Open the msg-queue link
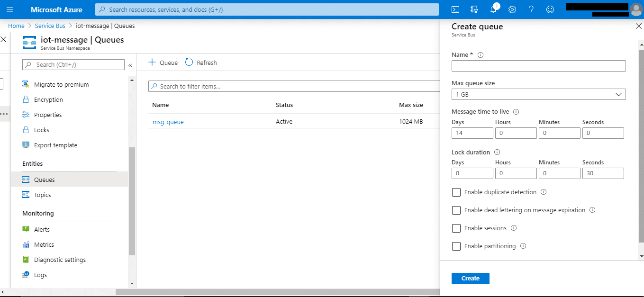The width and height of the screenshot is (644, 297). click(168, 122)
